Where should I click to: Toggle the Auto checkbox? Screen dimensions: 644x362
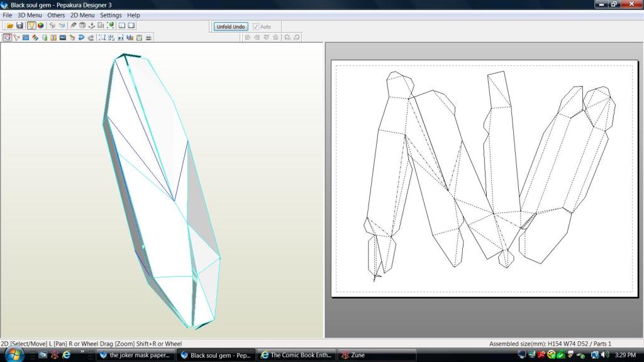pos(256,27)
